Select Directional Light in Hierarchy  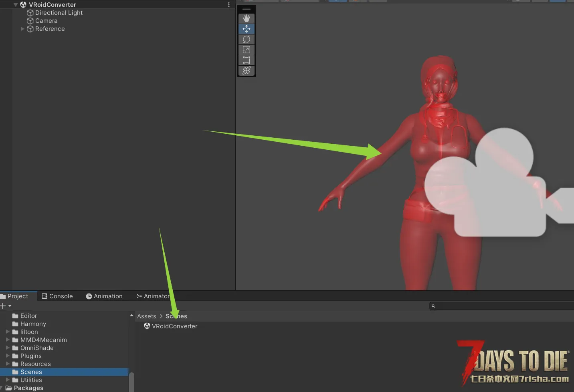59,13
